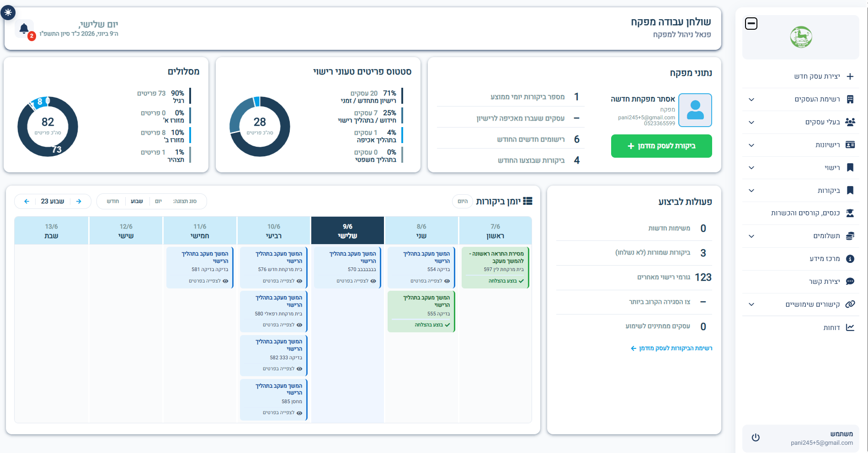Screen dimensions: 868x453
Task: Open the notifications bell icon
Action: pos(24,29)
